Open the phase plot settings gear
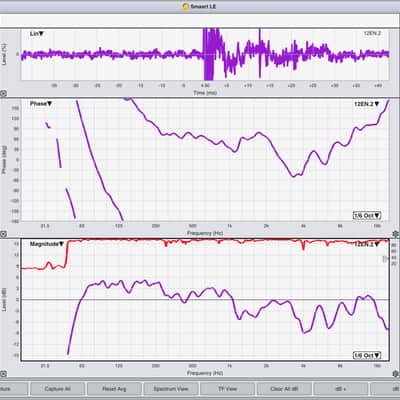 tap(395, 234)
